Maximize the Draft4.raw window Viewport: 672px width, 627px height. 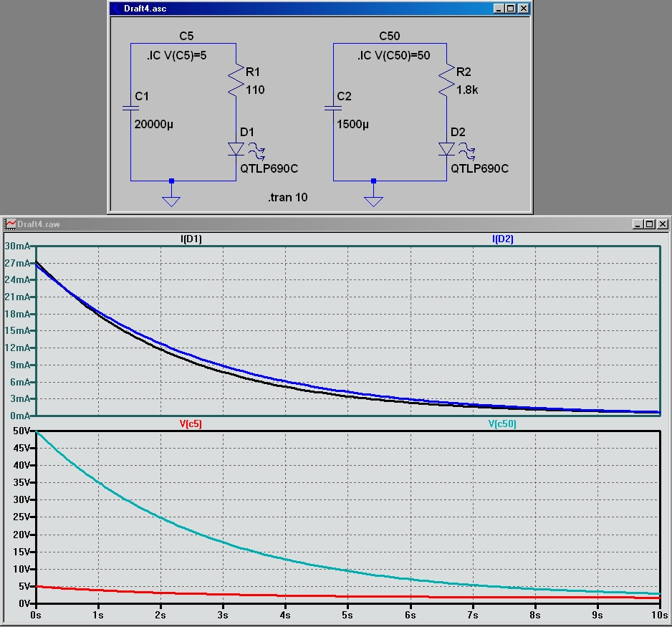(x=650, y=224)
